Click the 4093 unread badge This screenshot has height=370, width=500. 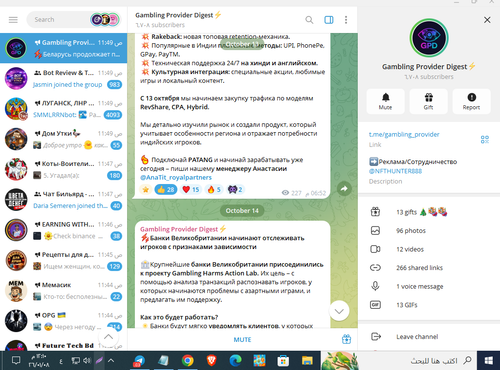113,115
